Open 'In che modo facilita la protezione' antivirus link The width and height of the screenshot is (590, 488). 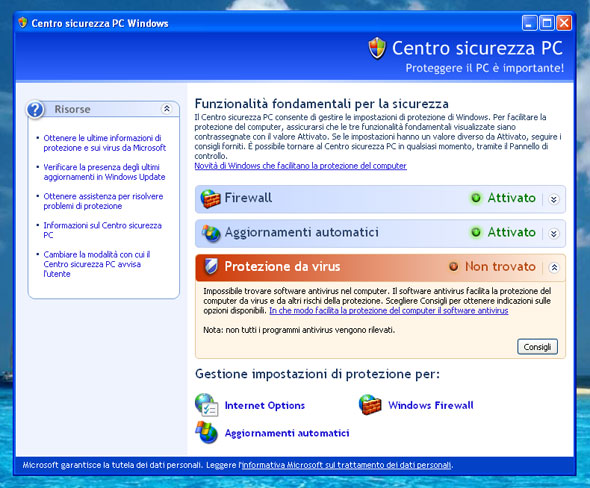[389, 310]
